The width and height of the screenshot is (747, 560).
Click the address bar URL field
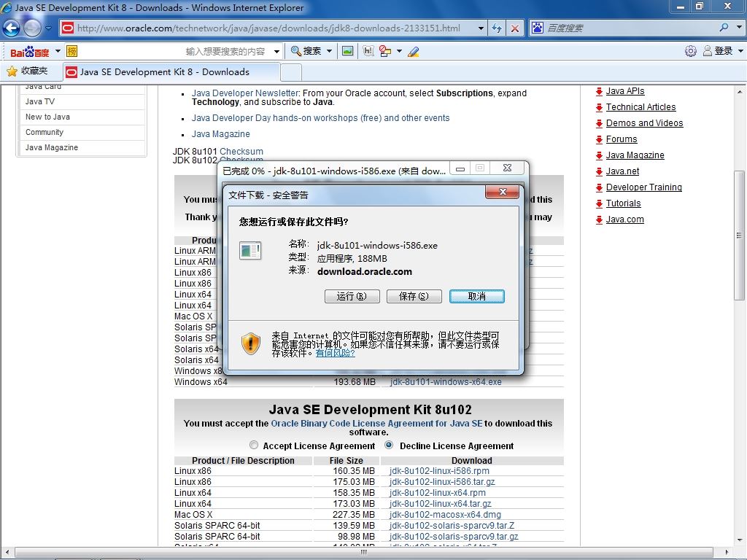275,28
